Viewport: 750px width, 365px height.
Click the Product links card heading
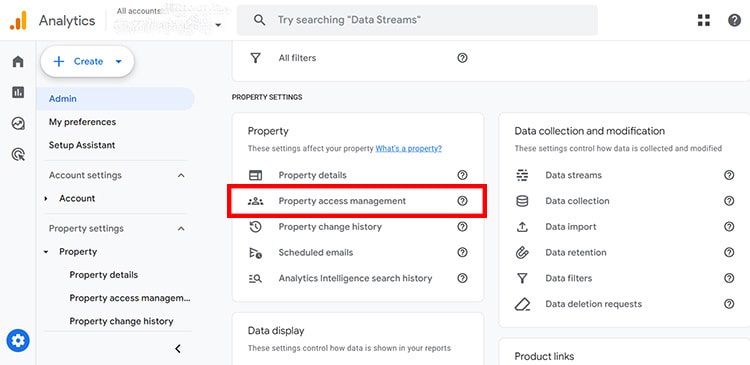pyautogui.click(x=544, y=356)
